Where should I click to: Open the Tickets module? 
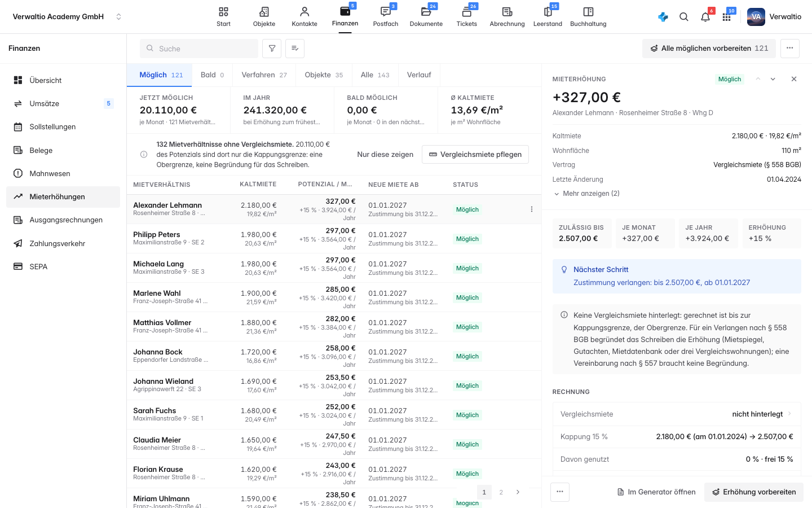pyautogui.click(x=467, y=17)
